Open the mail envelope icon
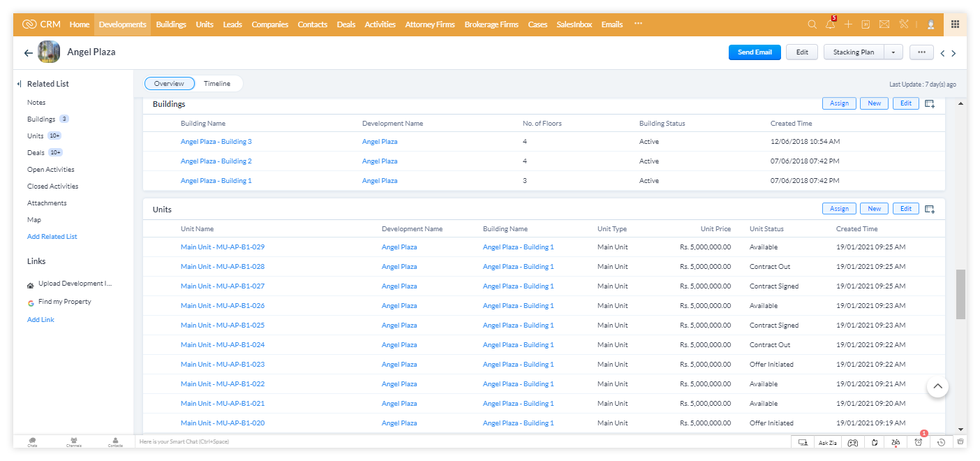 point(884,24)
